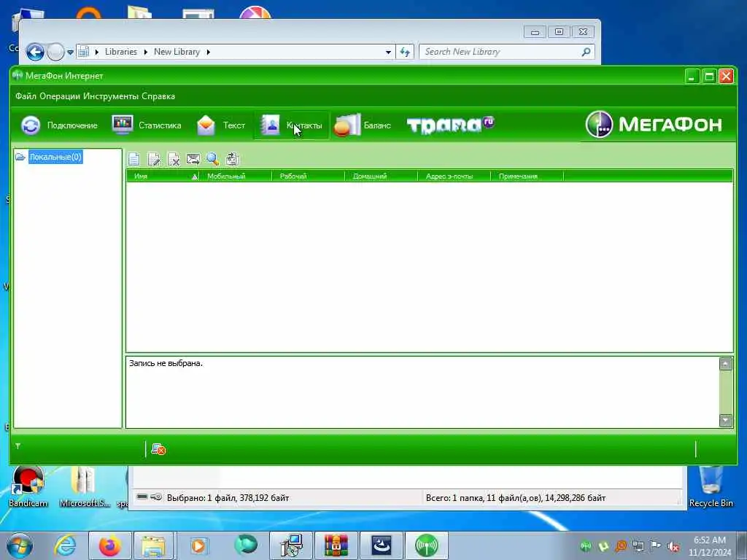Open the Файл menu
Screen dimensions: 747x560
(26, 96)
